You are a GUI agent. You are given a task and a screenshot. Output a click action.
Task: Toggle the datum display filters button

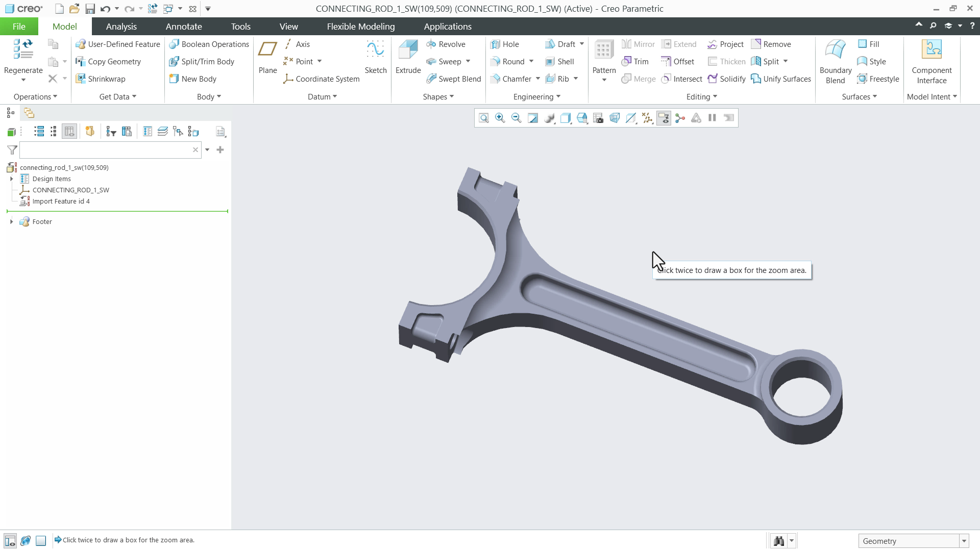coord(647,118)
